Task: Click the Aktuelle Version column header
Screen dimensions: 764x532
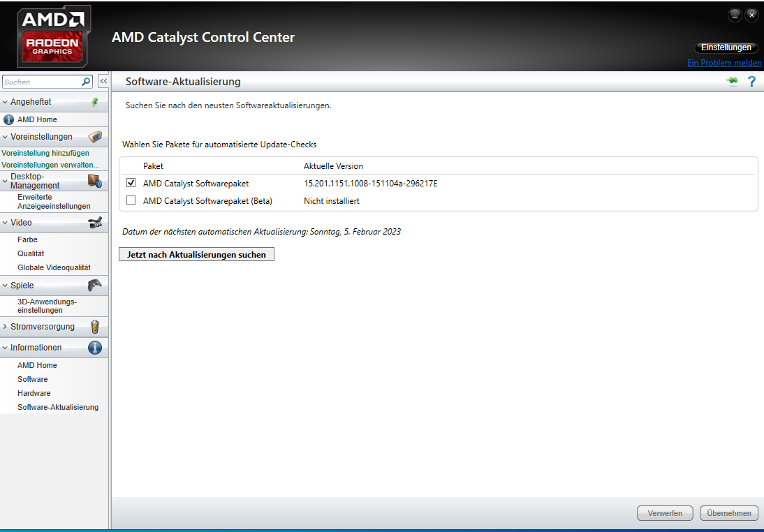Action: pos(333,166)
